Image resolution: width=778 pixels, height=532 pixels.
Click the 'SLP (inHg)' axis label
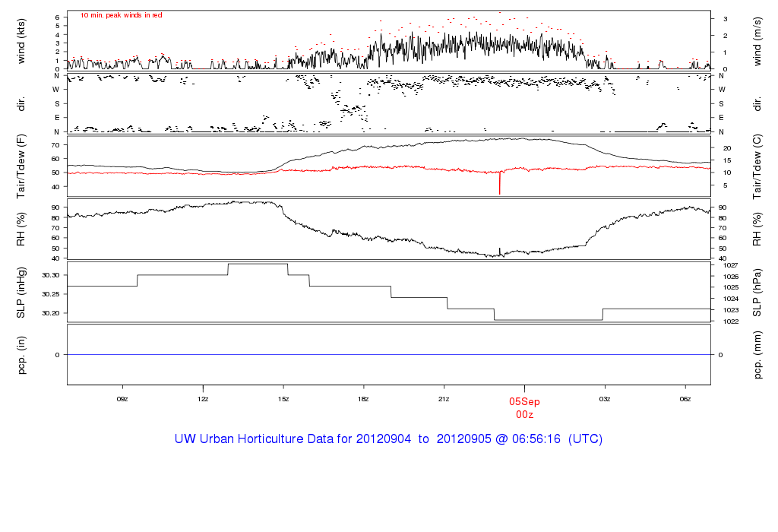[21, 293]
